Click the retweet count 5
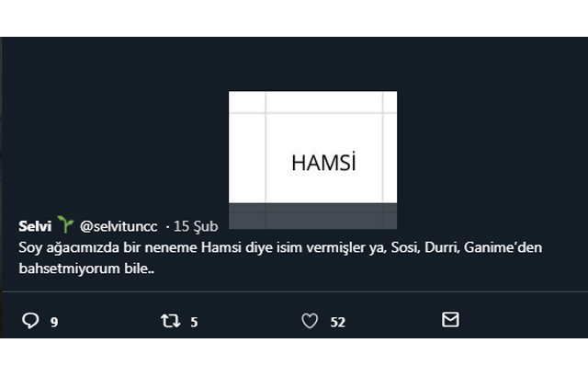The width and height of the screenshot is (588, 377). tap(195, 322)
